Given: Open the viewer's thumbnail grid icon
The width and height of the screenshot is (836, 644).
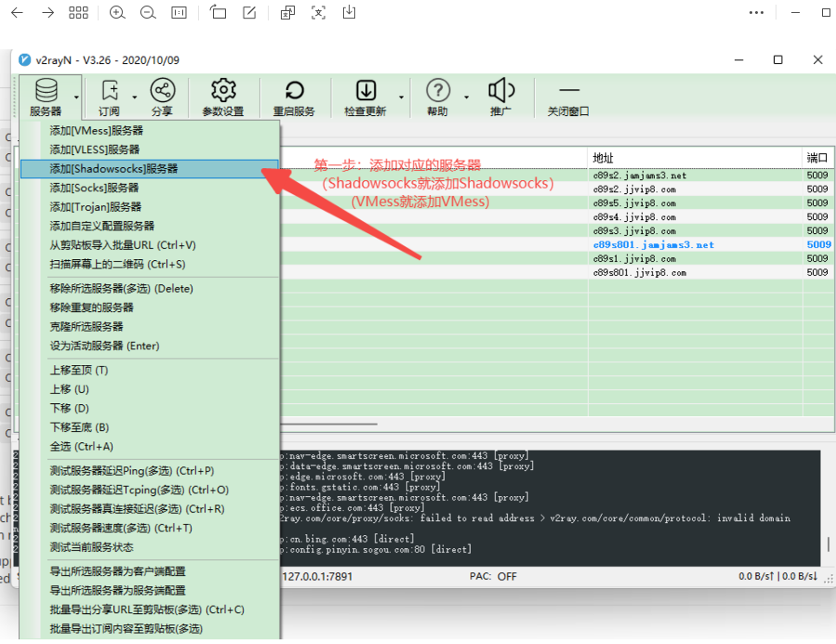Looking at the screenshot, I should click(78, 13).
